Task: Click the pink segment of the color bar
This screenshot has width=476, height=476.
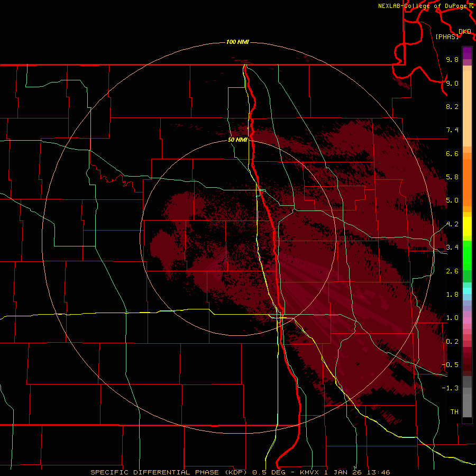Action: point(467,321)
